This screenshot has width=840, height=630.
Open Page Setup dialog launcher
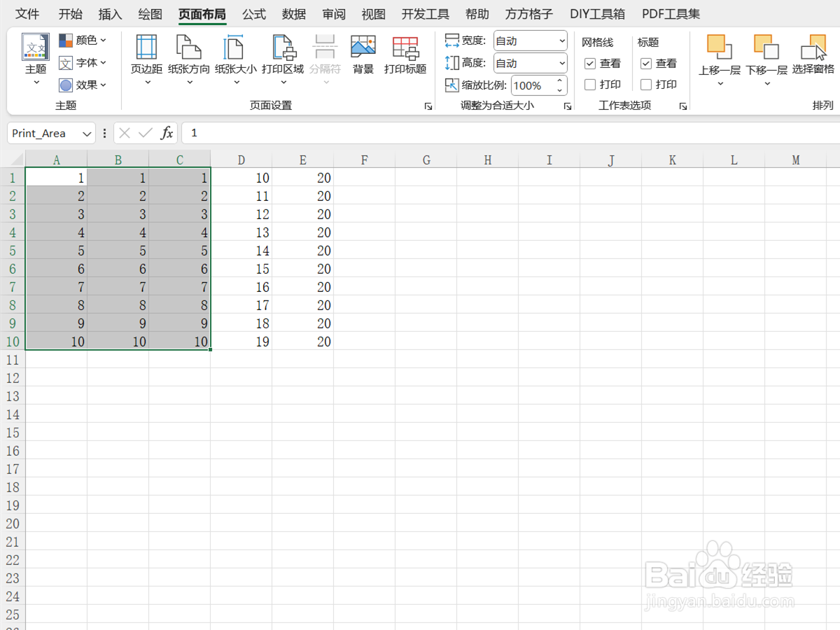428,106
